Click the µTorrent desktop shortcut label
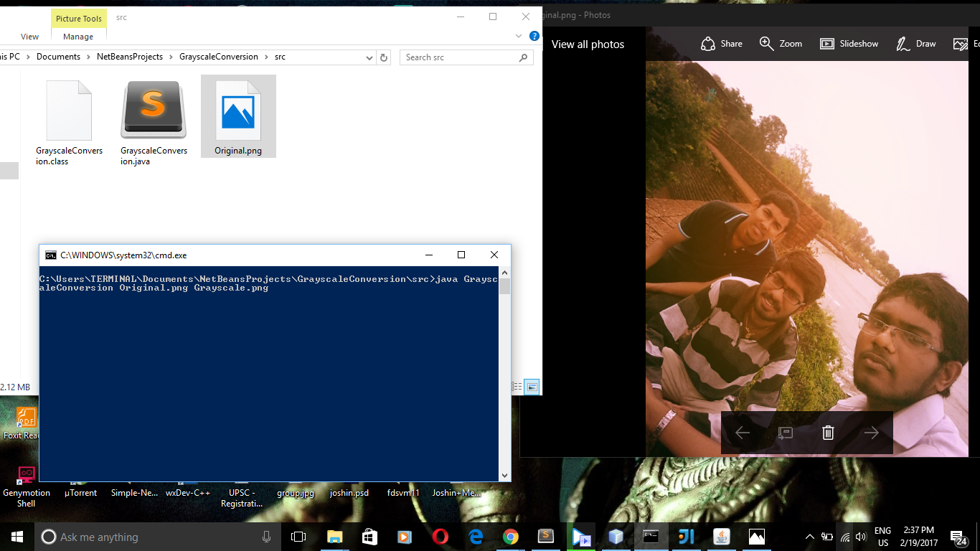980x551 pixels. point(80,493)
